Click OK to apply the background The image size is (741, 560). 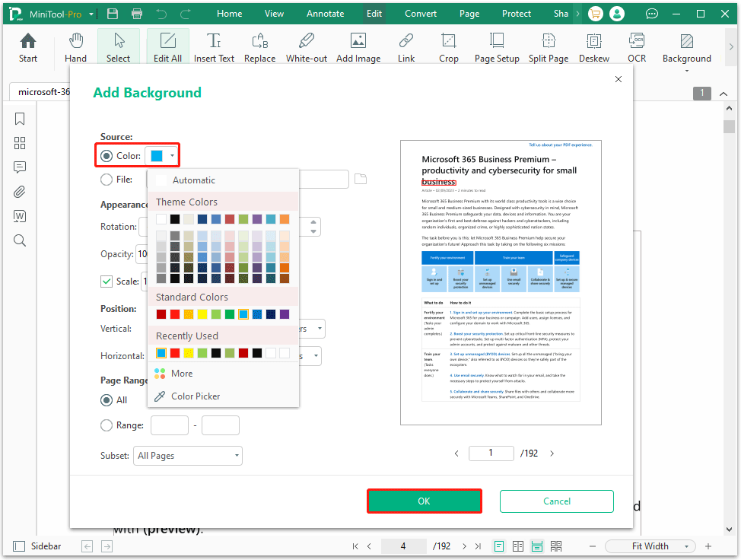click(x=424, y=501)
